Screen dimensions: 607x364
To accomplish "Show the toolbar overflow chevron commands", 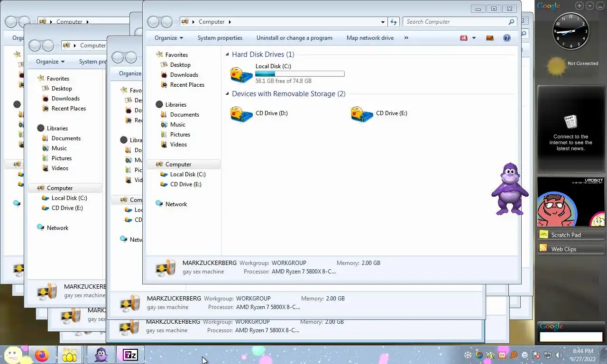I will [x=406, y=38].
